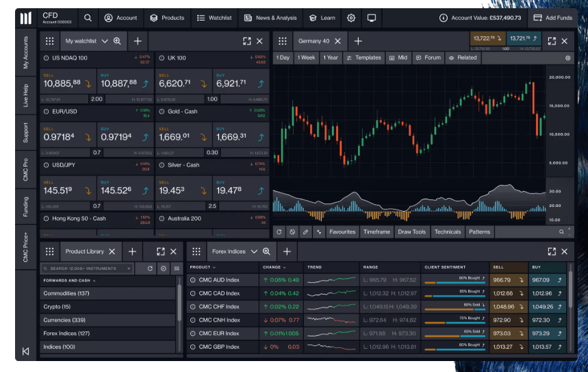Open the Watchlist menu
Image resolution: width=588 pixels, height=372 pixels.
coord(214,18)
